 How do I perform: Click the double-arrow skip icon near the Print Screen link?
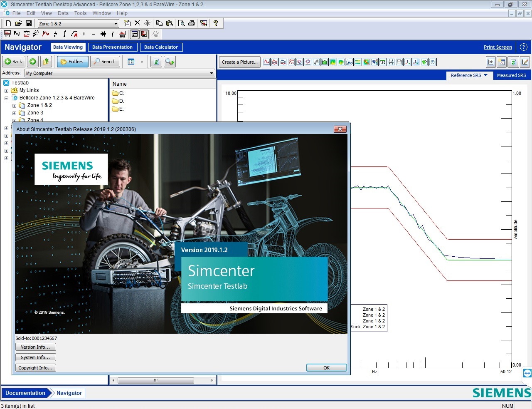tap(491, 62)
